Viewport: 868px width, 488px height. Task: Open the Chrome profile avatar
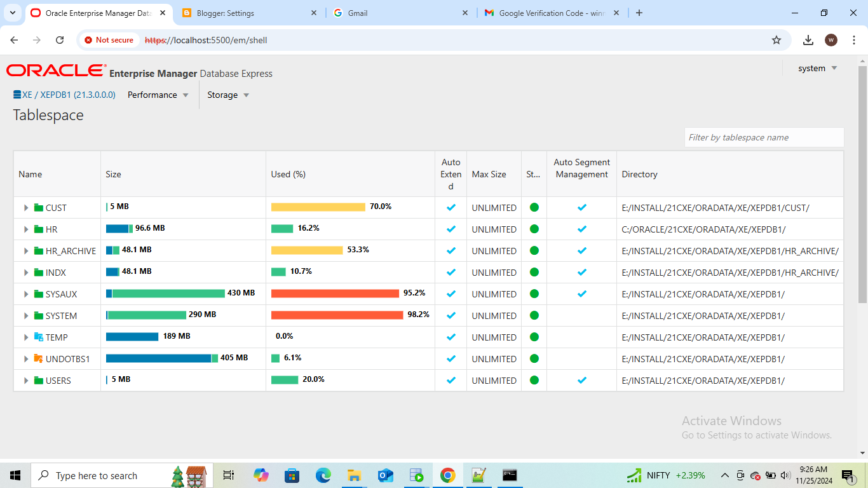coord(831,40)
